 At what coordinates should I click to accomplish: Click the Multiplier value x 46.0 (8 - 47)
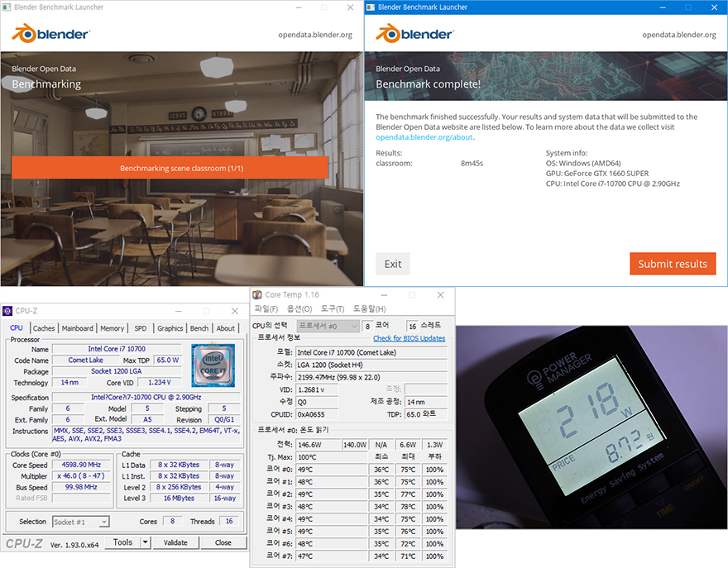pos(81,475)
